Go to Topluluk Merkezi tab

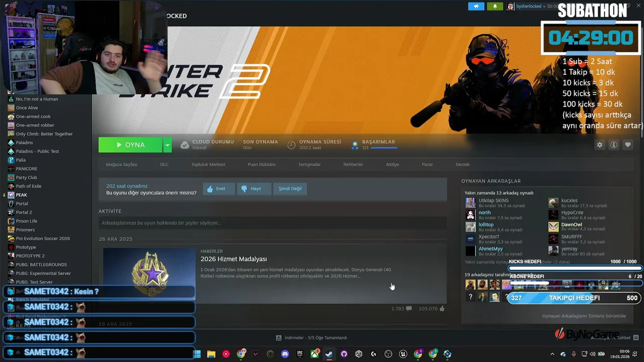(x=208, y=164)
